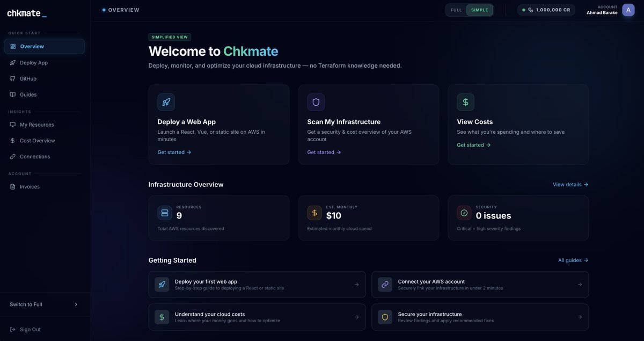Click the credits coin icon in header
Image resolution: width=644 pixels, height=341 pixels.
[x=531, y=10]
